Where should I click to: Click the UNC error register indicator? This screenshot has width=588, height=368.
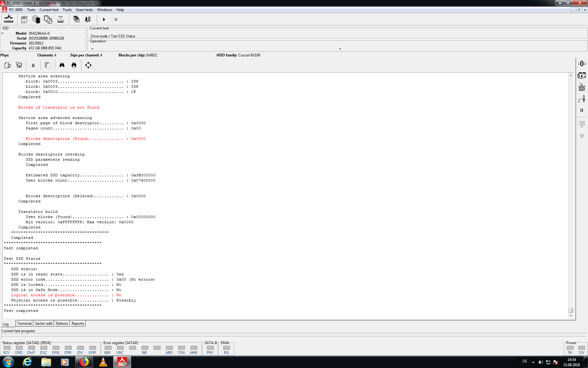pyautogui.click(x=120, y=348)
